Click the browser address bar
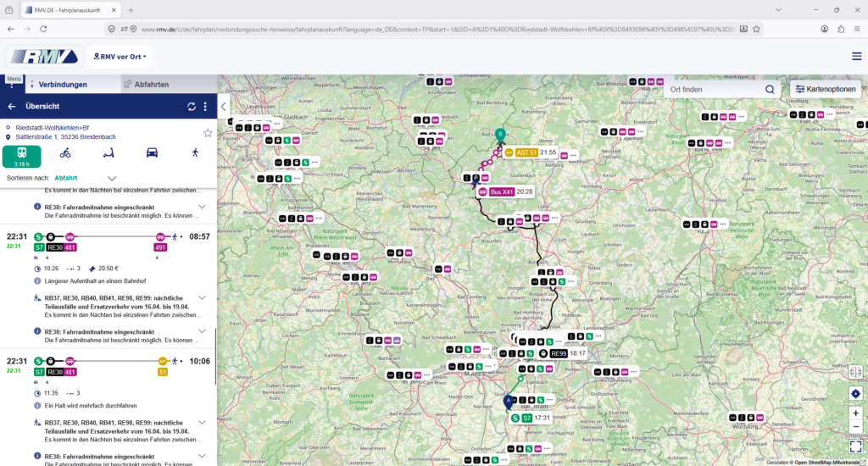The width and height of the screenshot is (868, 466). [437, 29]
